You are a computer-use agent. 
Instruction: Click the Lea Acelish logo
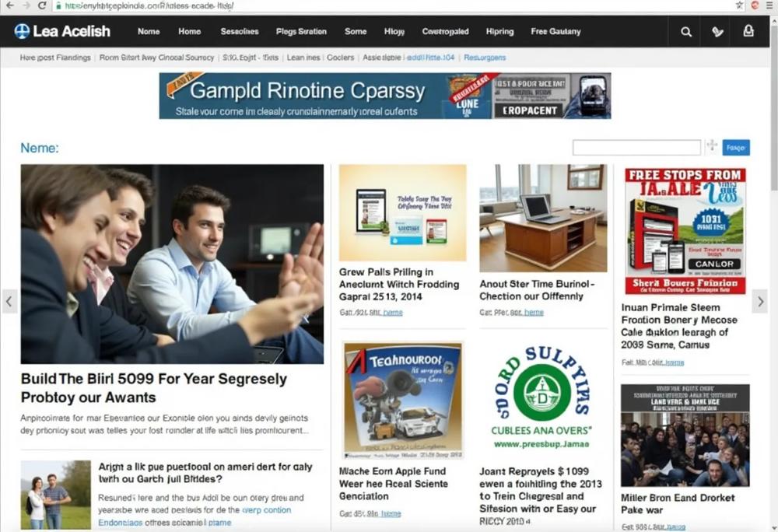point(62,31)
